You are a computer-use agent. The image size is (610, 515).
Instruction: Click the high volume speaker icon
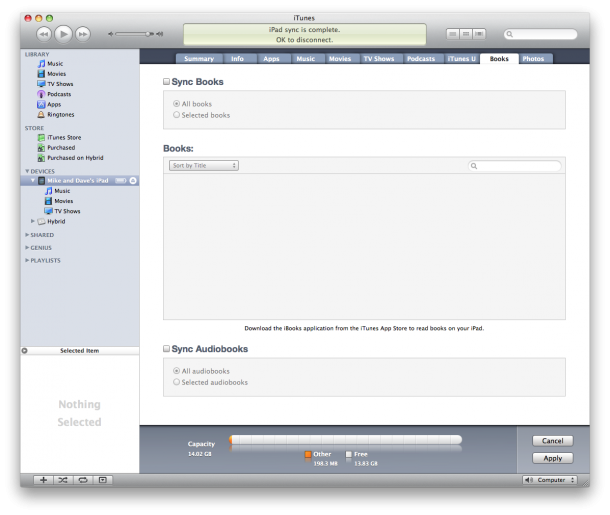160,34
